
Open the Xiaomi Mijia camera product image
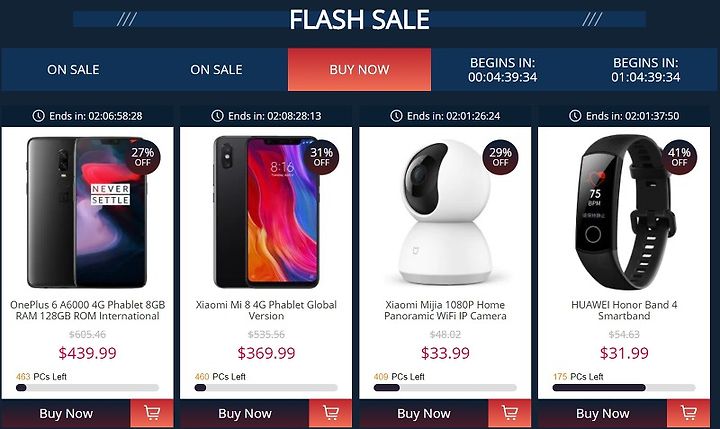click(445, 214)
